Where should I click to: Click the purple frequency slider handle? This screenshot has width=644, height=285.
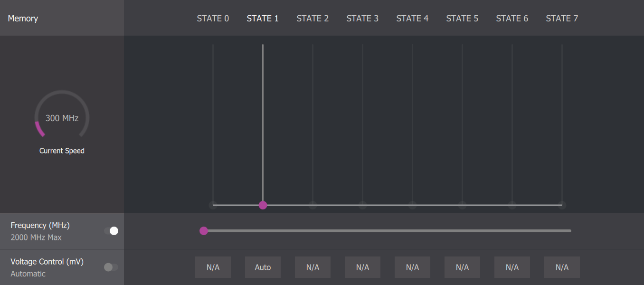[204, 231]
